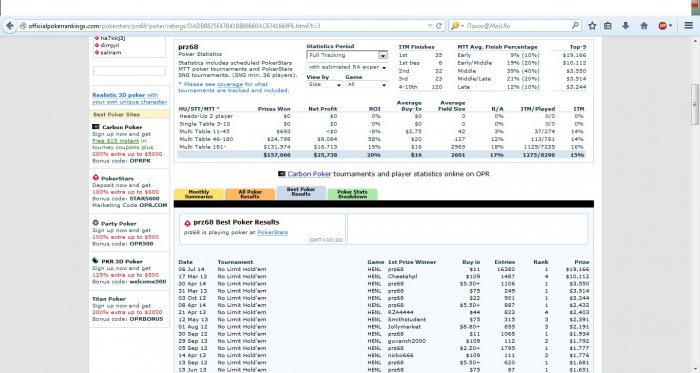Click winner Jollymarket in results
The width and height of the screenshot is (700, 373).
[404, 327]
